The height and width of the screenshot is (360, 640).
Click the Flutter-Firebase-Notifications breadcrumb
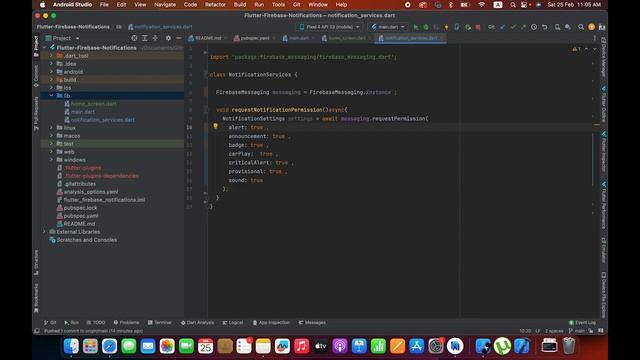pyautogui.click(x=73, y=27)
